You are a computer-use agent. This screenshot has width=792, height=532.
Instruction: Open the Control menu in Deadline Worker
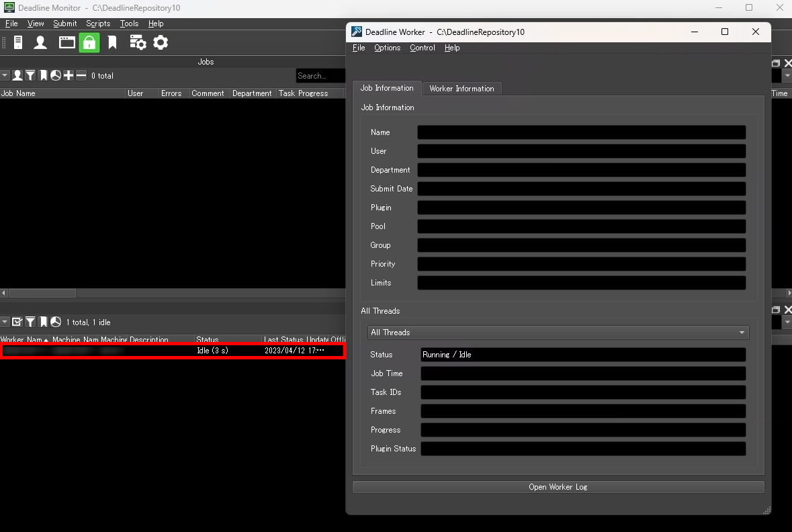(422, 48)
